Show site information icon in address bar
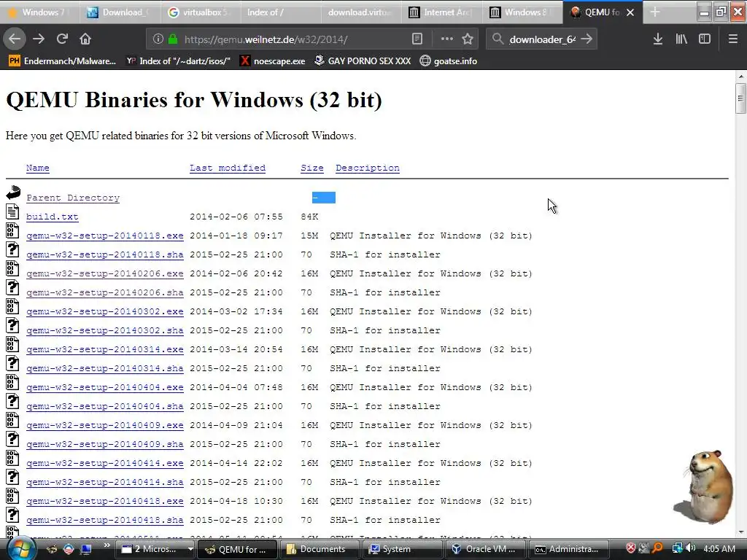The image size is (747, 560). click(158, 39)
